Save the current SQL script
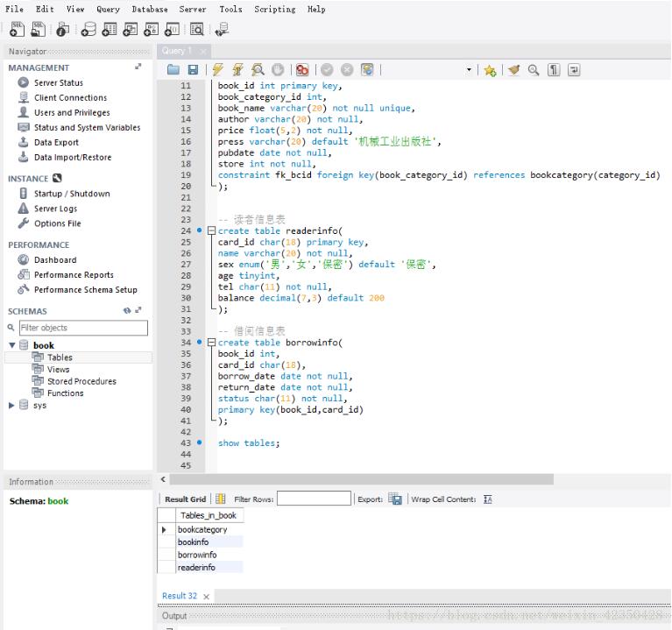 pos(193,70)
